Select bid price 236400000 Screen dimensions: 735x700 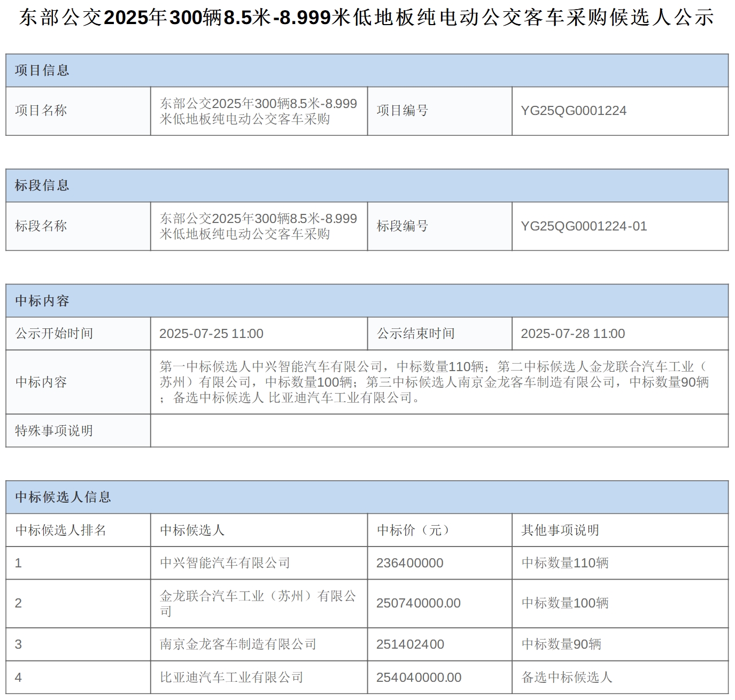point(409,563)
